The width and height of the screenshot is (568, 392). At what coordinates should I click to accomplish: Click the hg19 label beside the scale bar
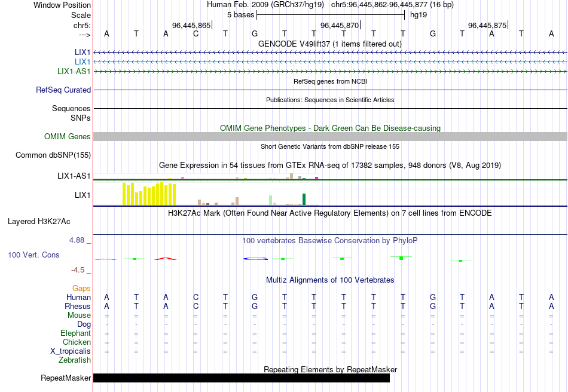pyautogui.click(x=419, y=15)
